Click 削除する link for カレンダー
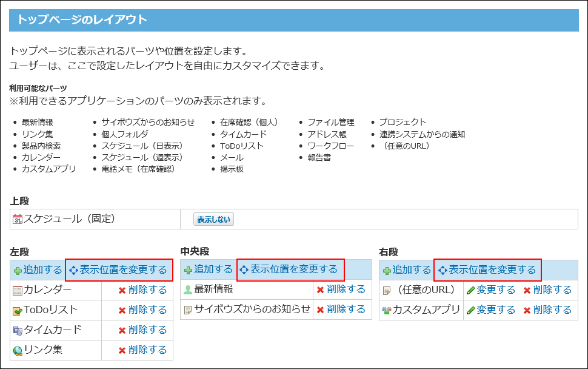588x369 pixels. pyautogui.click(x=147, y=289)
